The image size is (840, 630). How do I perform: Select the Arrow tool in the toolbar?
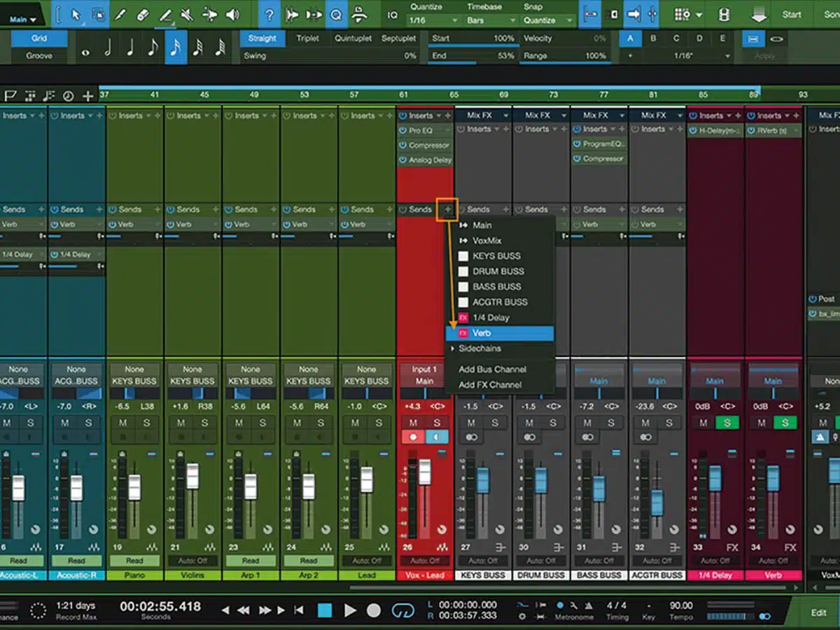76,14
